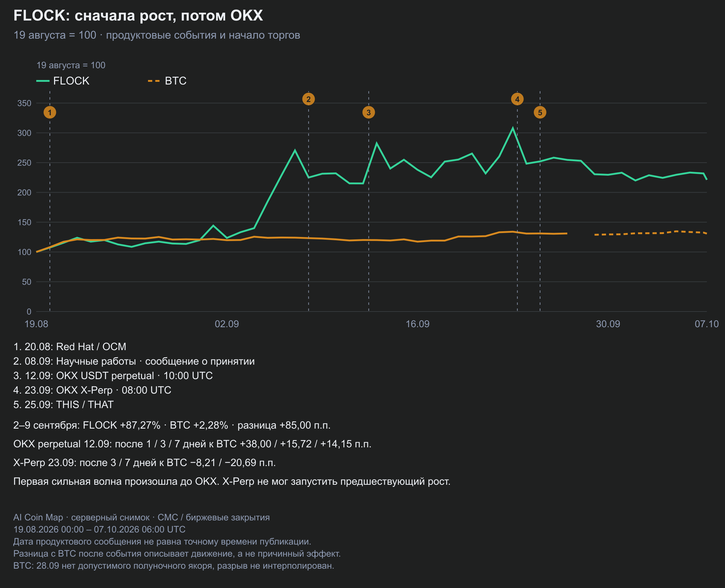Click the 0 y-axis label
Viewport: 725px width, 588px height.
point(29,312)
